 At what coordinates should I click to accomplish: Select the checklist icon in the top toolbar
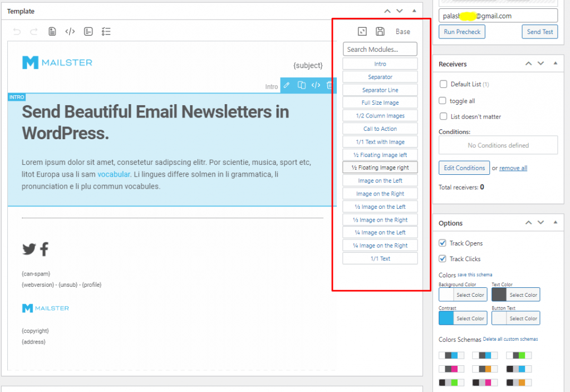click(106, 31)
